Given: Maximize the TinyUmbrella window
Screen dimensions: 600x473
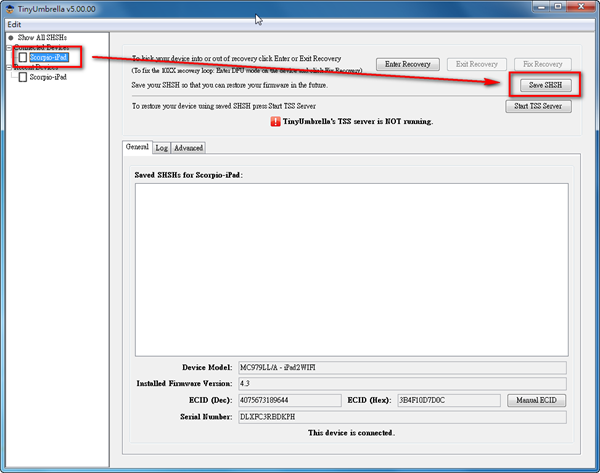Looking at the screenshot, I should click(x=558, y=7).
